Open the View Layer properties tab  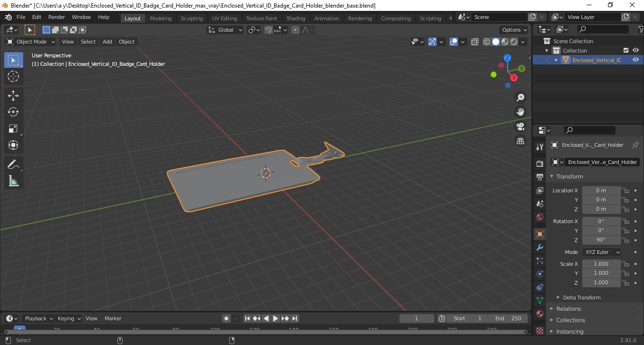point(539,190)
